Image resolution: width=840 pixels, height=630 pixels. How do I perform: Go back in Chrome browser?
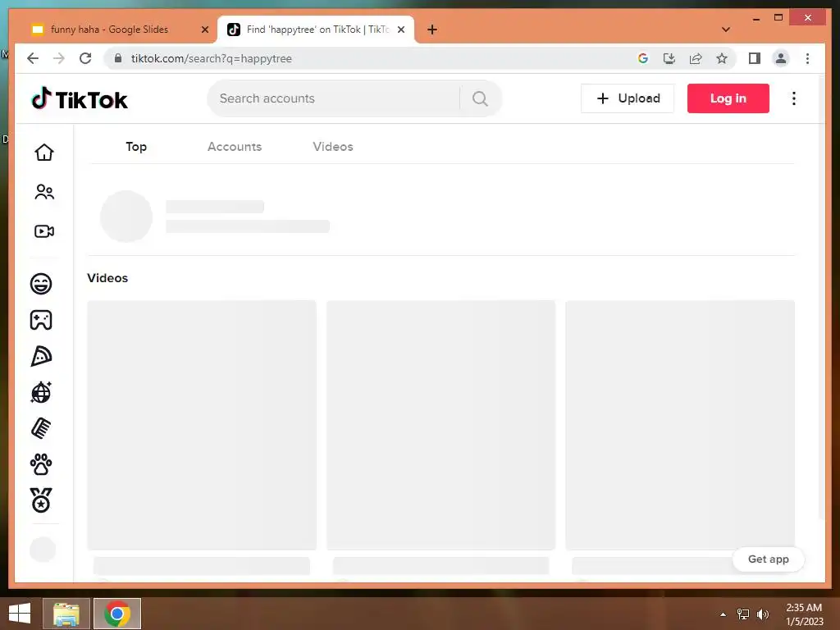point(33,58)
